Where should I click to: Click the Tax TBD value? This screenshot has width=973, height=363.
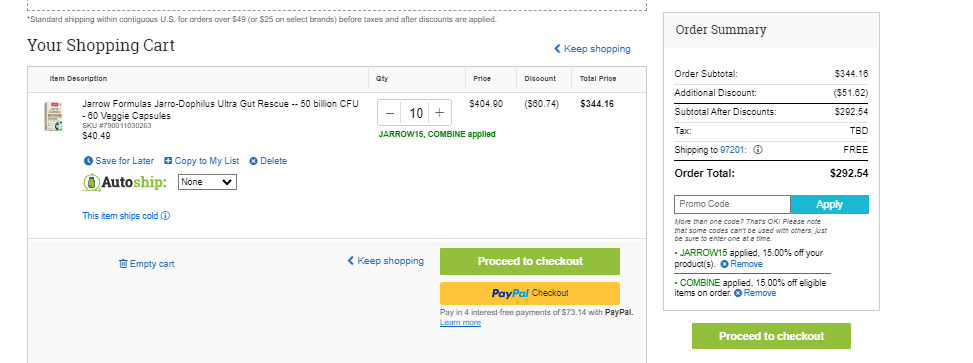(x=859, y=131)
